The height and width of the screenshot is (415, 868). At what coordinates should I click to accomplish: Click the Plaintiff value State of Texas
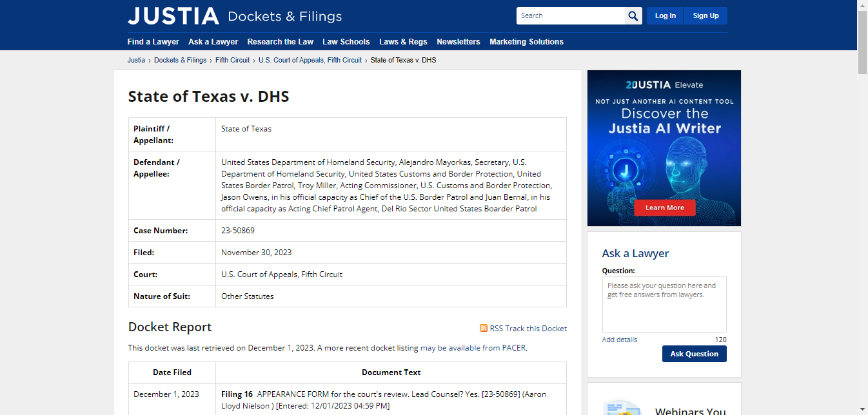pyautogui.click(x=246, y=129)
